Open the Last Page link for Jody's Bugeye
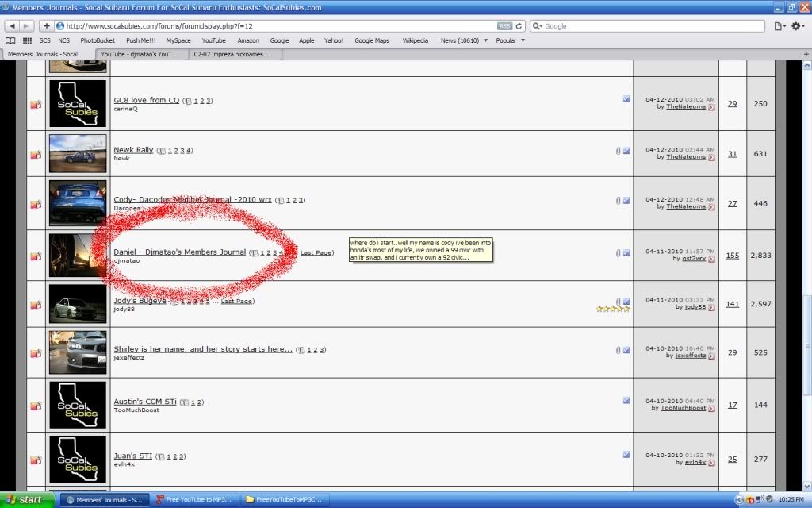The image size is (812, 508). tap(237, 302)
